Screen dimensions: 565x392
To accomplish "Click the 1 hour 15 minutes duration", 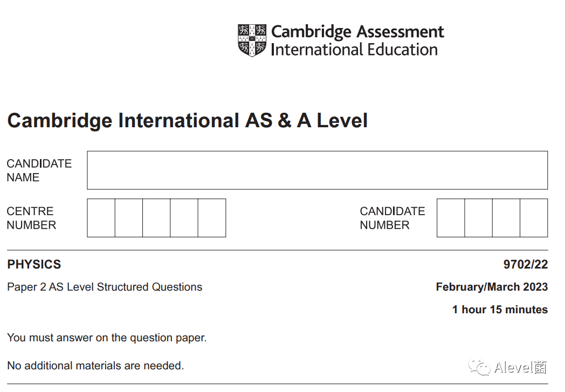I will coord(500,310).
